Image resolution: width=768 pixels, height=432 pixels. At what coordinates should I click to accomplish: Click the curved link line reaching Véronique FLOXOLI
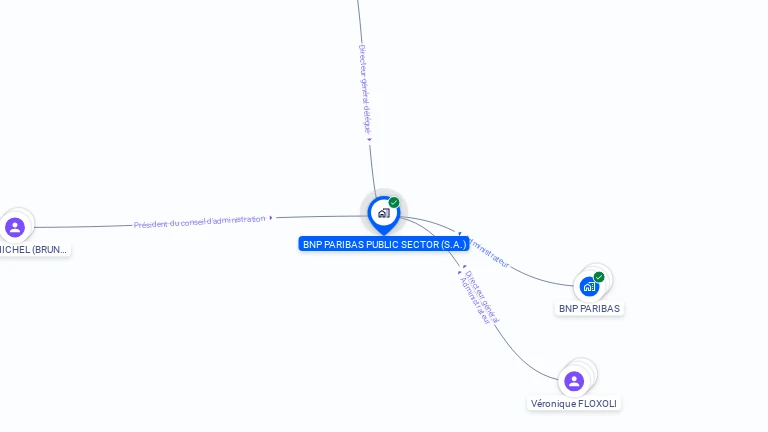point(520,359)
